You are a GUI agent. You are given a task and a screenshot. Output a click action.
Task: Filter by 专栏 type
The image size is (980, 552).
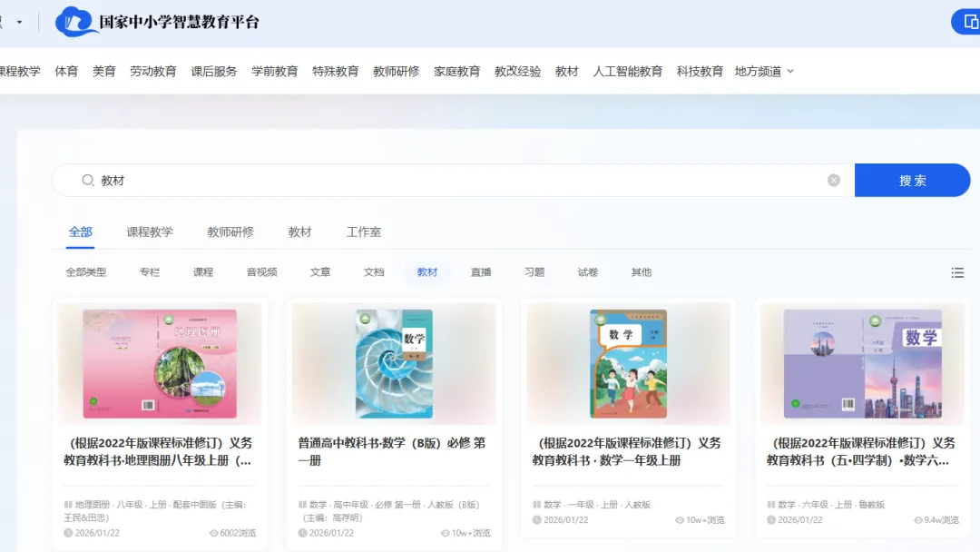tap(150, 272)
